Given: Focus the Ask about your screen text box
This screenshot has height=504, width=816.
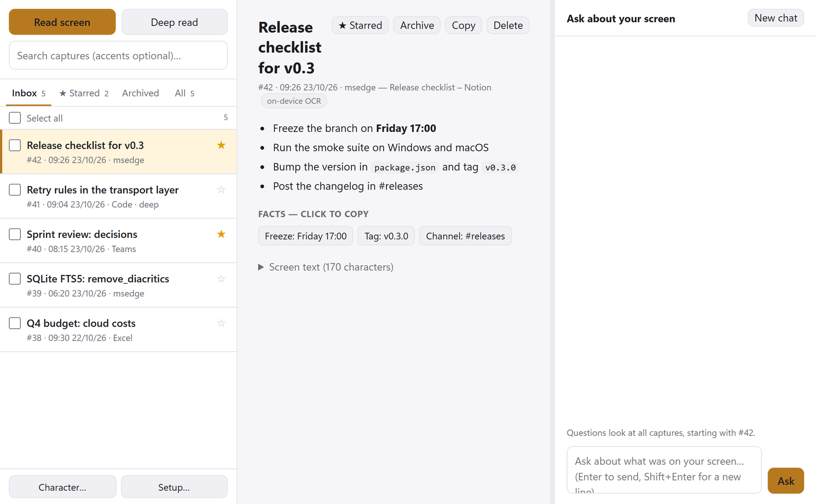Looking at the screenshot, I should (x=664, y=470).
